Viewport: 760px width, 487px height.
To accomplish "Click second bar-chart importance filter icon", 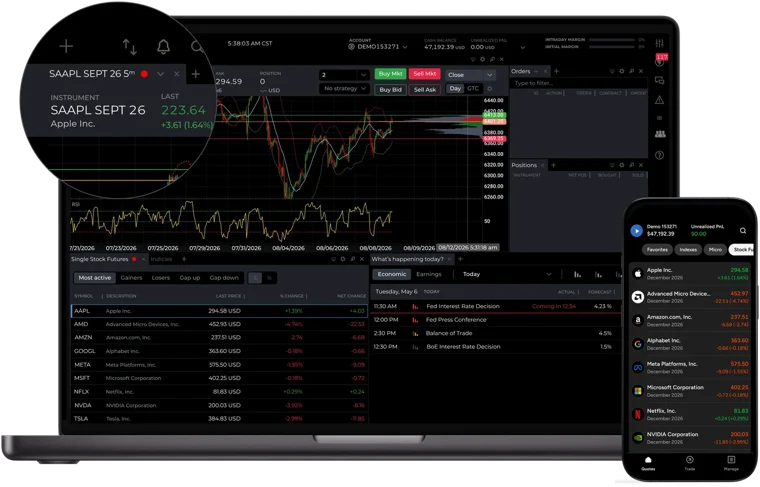I will point(599,274).
